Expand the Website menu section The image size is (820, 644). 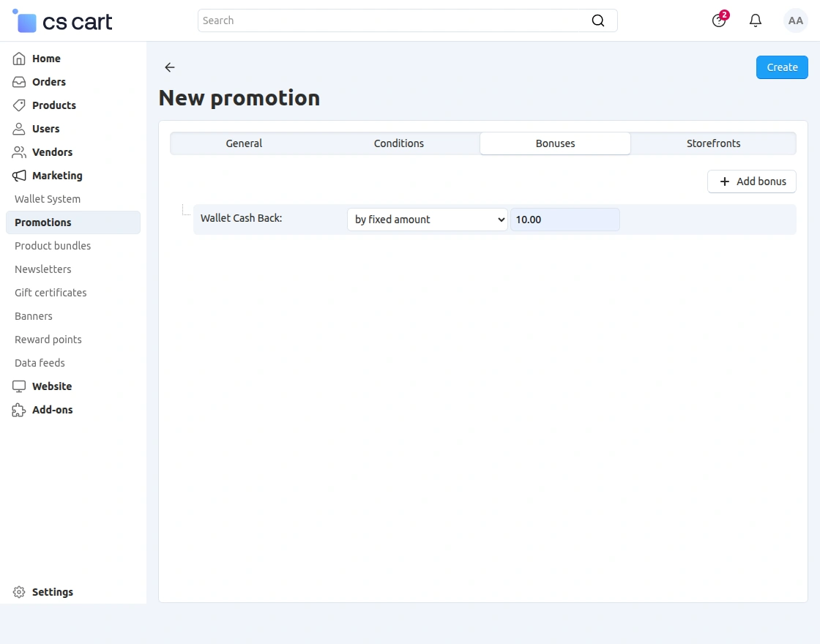coord(51,386)
